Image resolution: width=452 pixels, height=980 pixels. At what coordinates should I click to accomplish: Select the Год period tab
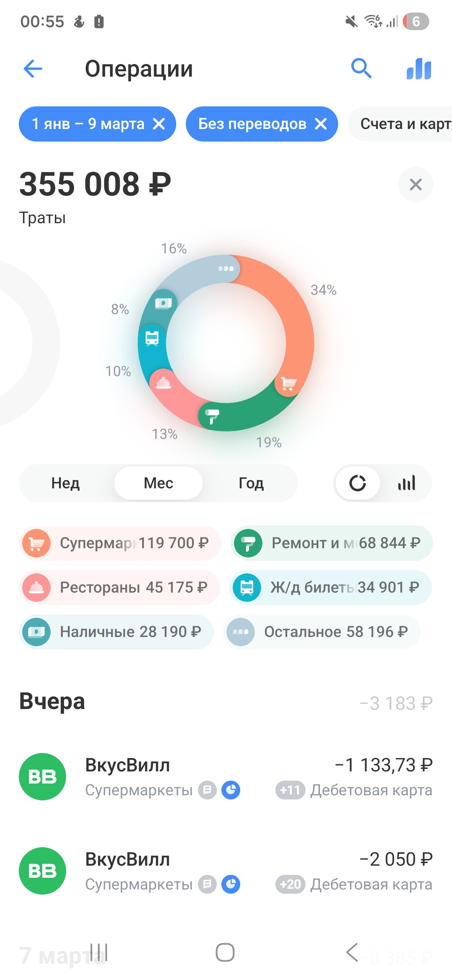[x=251, y=483]
